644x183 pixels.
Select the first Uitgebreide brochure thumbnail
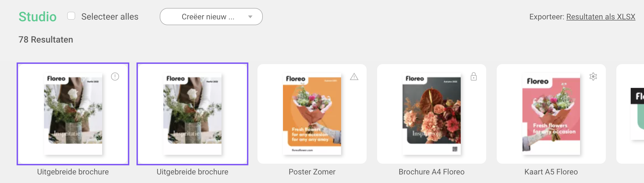click(73, 114)
